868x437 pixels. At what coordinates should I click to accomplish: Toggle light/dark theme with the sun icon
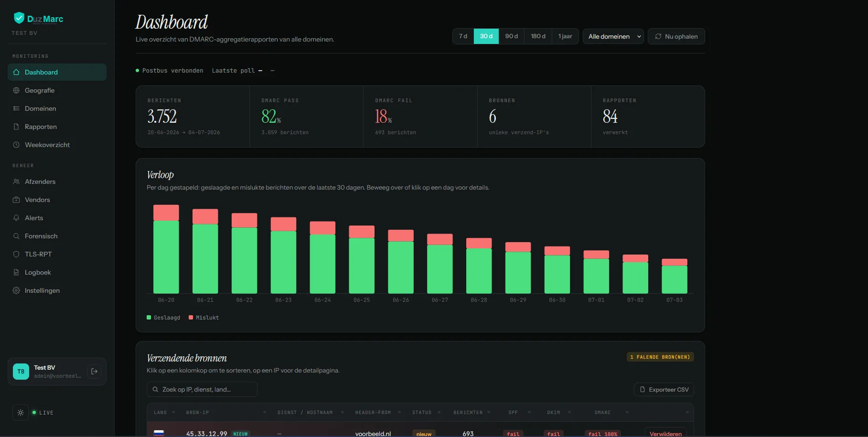pyautogui.click(x=21, y=413)
